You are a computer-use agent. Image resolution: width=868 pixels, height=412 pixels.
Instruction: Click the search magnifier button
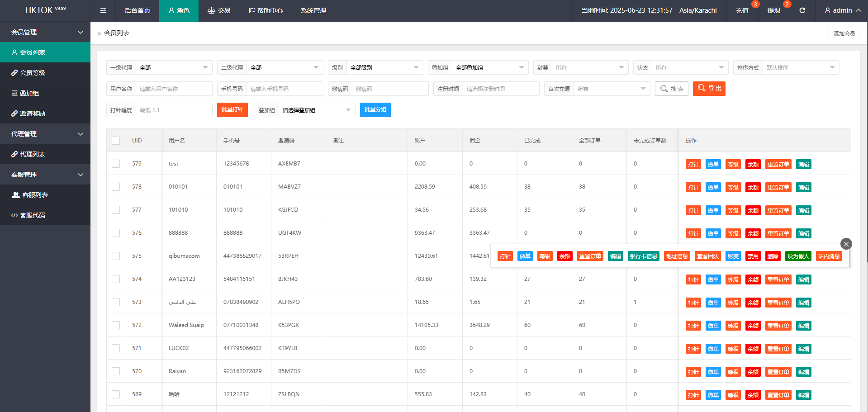tap(671, 89)
